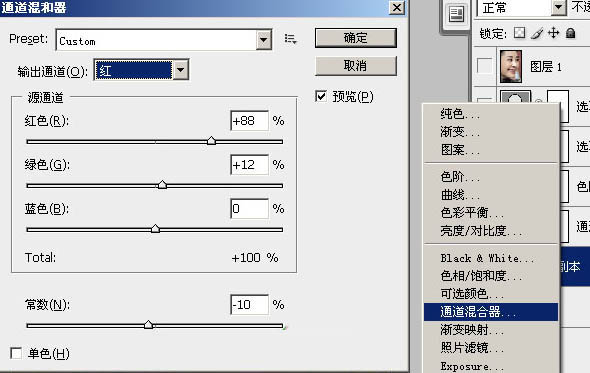The image size is (590, 373).
Task: Click the 常数(N) slider handle
Action: click(x=149, y=324)
